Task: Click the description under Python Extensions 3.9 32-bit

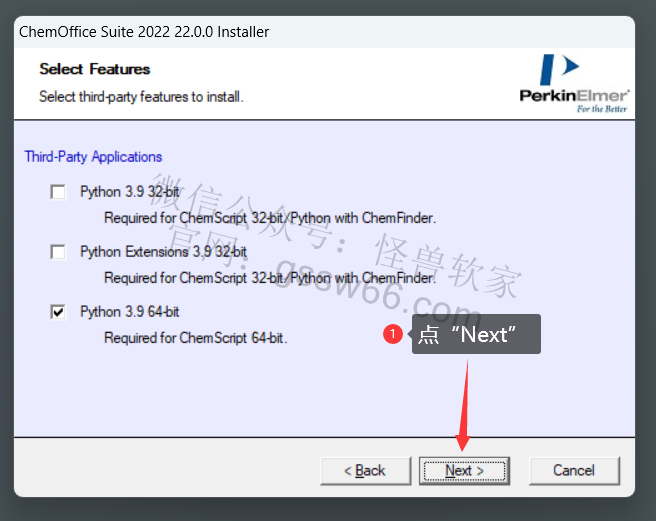Action: point(270,278)
